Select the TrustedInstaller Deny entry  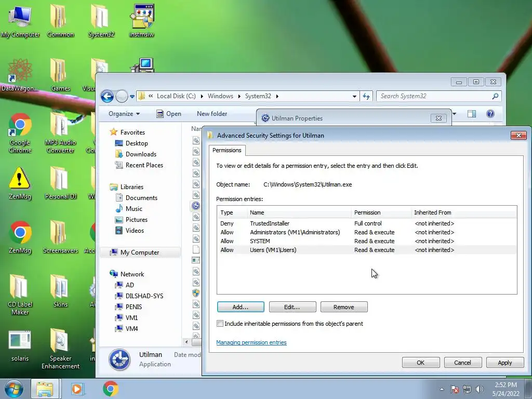click(367, 223)
